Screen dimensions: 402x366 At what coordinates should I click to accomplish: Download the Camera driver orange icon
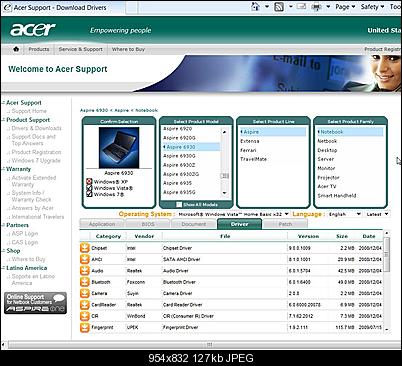85,293
